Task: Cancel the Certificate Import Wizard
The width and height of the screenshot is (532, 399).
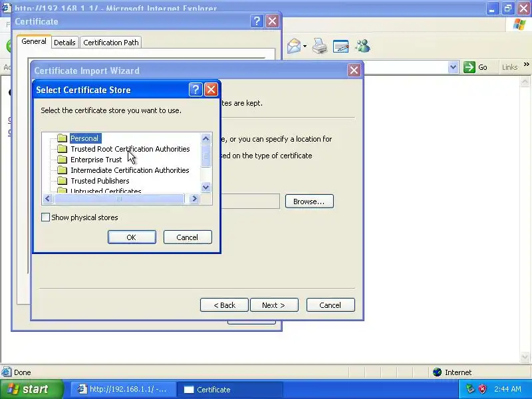Action: tap(331, 305)
